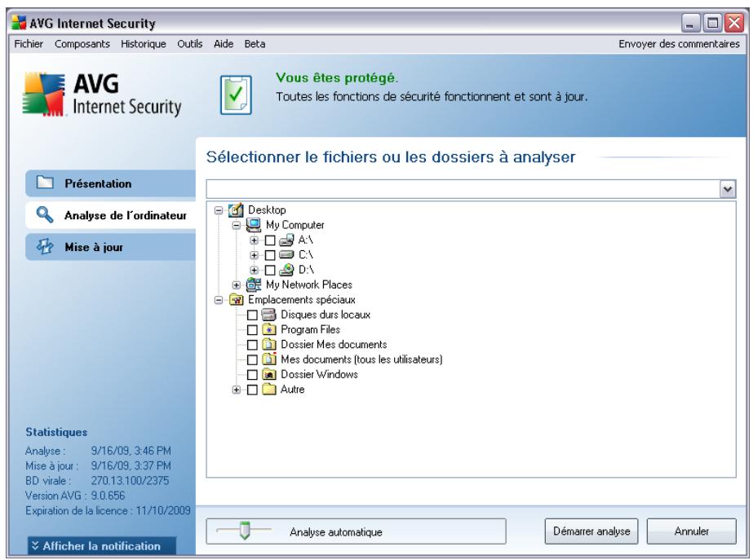Select the Desktop label in tree
The image size is (753, 560).
coord(267,209)
